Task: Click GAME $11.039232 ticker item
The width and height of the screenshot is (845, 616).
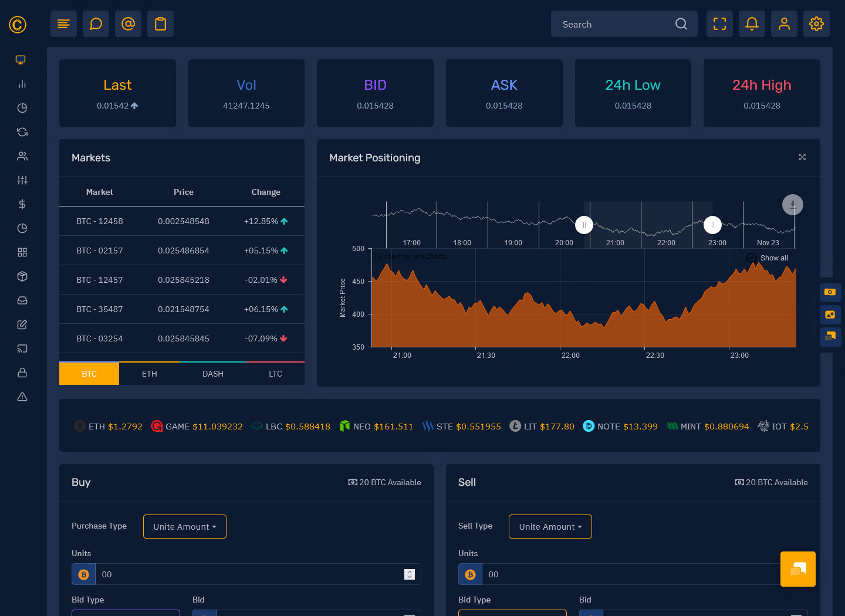Action: (x=197, y=427)
